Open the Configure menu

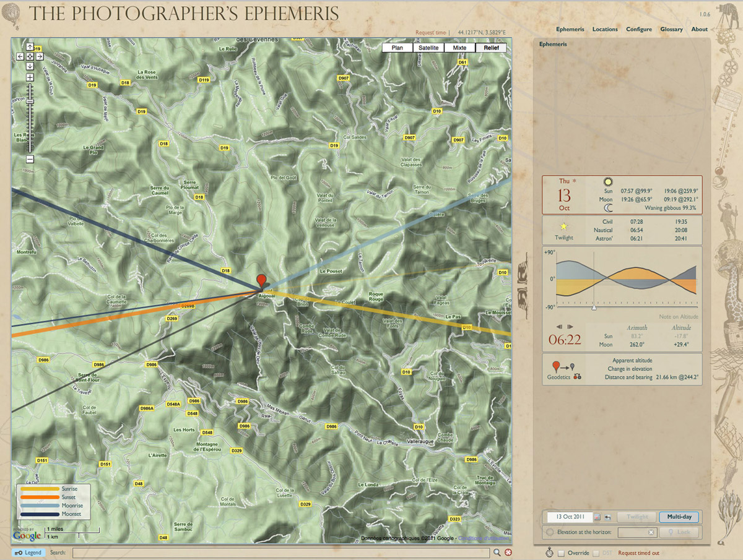(639, 29)
